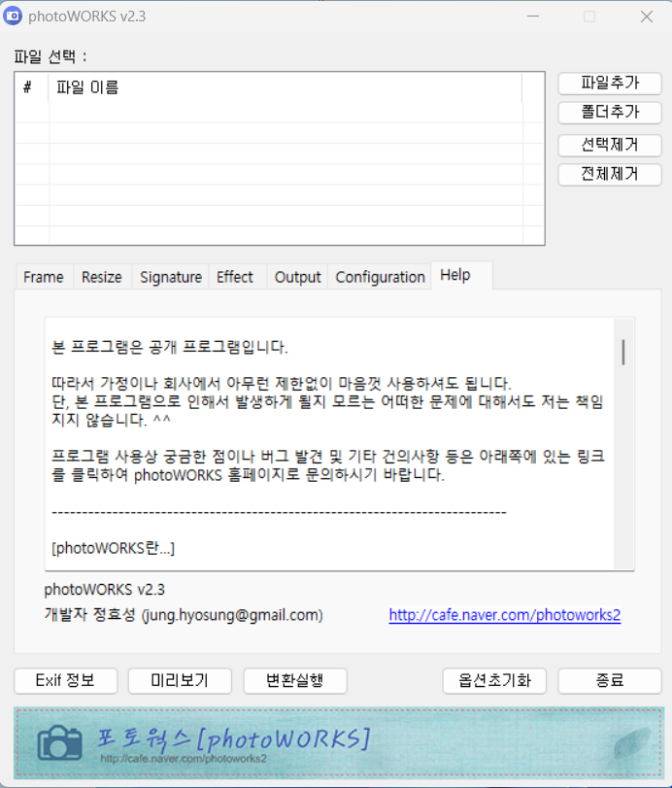Open the Frame tab
672x788 pixels.
click(x=44, y=277)
